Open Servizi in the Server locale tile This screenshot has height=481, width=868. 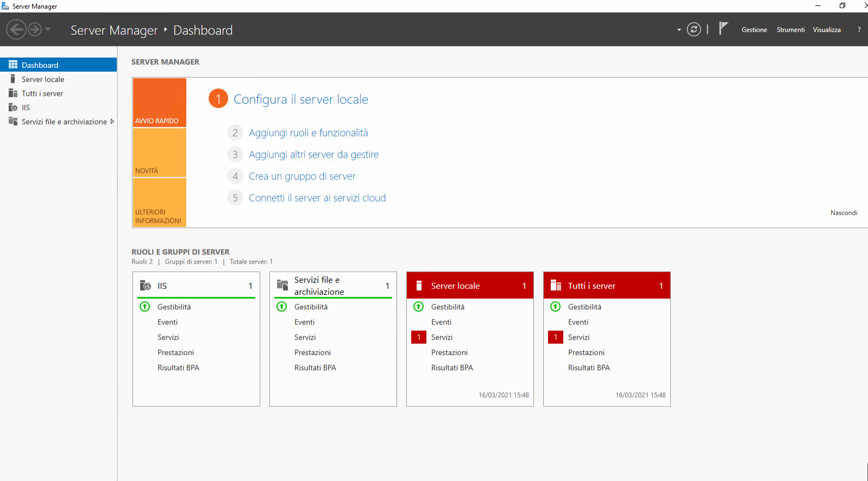pyautogui.click(x=442, y=338)
